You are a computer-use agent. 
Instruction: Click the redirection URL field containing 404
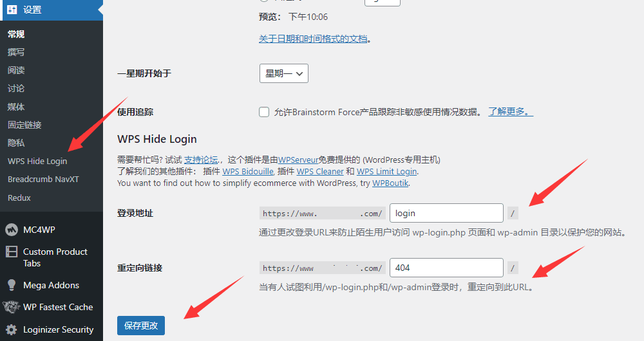pyautogui.click(x=446, y=268)
